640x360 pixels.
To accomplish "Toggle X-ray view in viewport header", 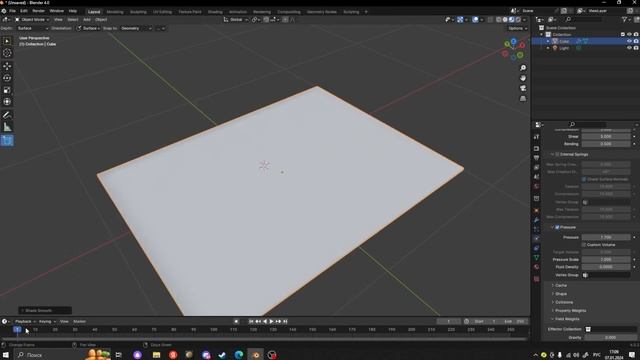I will 490,20.
